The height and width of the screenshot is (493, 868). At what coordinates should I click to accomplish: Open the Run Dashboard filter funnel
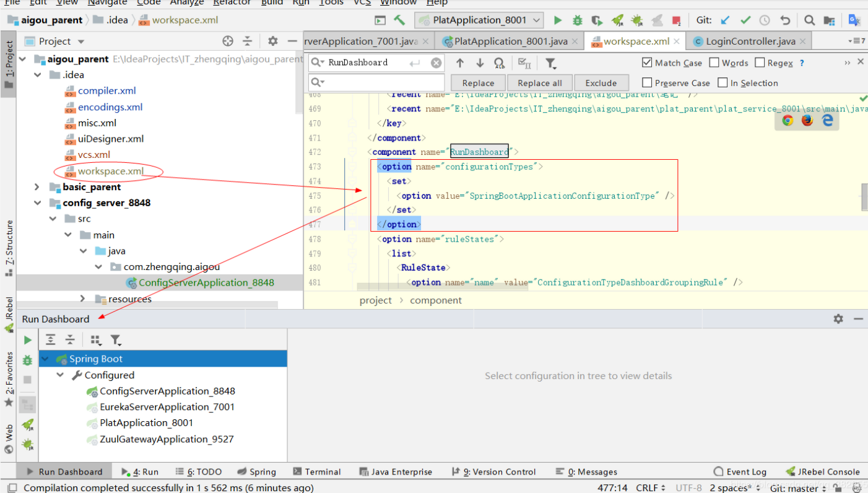pos(116,339)
